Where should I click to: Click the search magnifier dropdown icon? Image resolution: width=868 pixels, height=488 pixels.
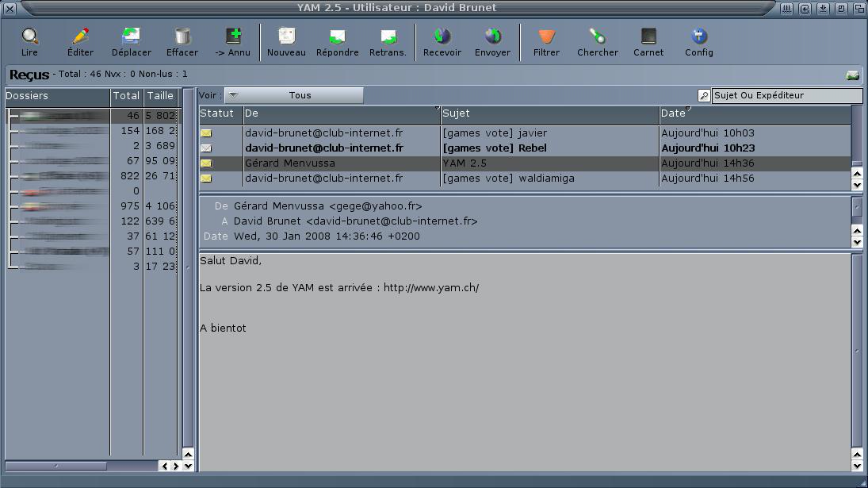coord(704,96)
